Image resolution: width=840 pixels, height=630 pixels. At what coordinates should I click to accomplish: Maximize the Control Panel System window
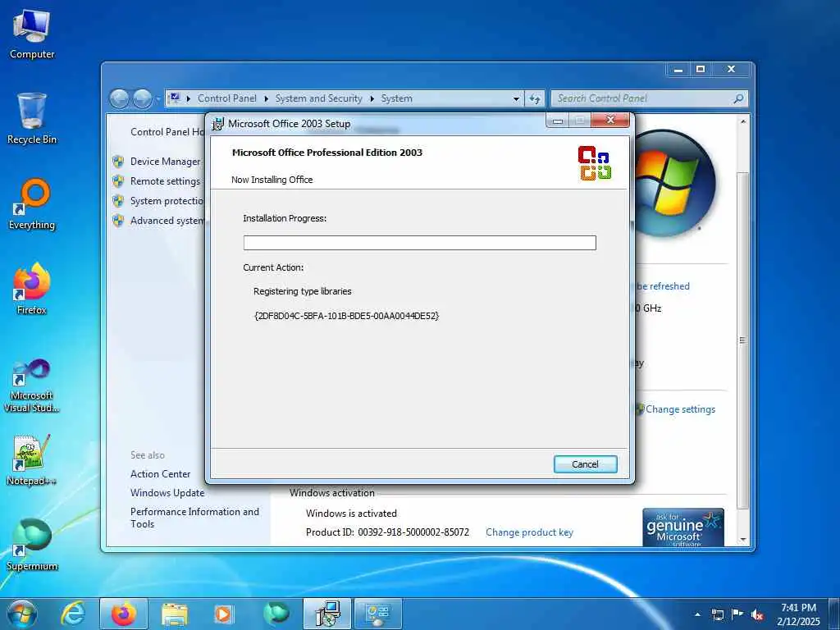701,69
